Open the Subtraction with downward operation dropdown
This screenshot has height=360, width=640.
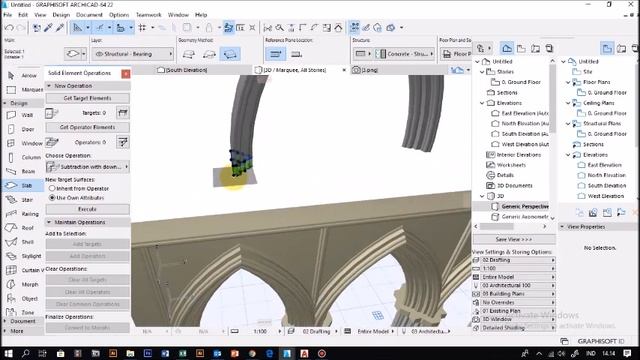click(x=87, y=167)
